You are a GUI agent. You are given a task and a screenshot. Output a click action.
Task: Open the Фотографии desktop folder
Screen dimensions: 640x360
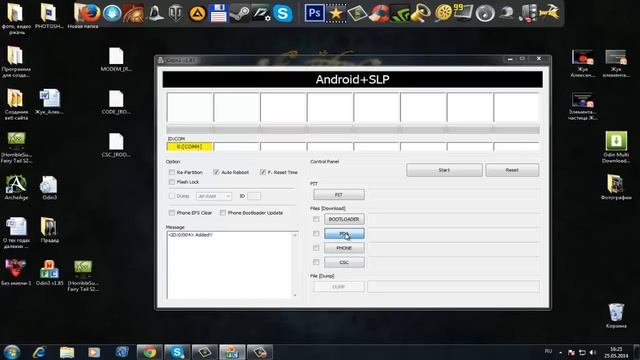tap(616, 187)
